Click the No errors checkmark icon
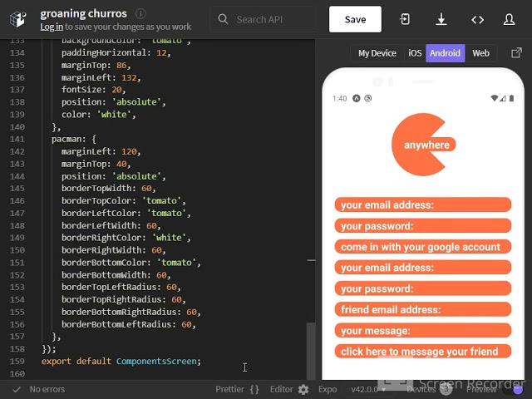The height and width of the screenshot is (399, 532). 17,389
